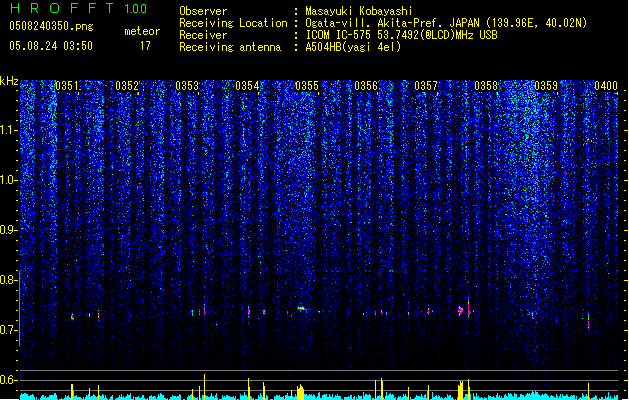Click the receiver value ICOM IC-575
This screenshot has width=629, height=400.
(339, 35)
